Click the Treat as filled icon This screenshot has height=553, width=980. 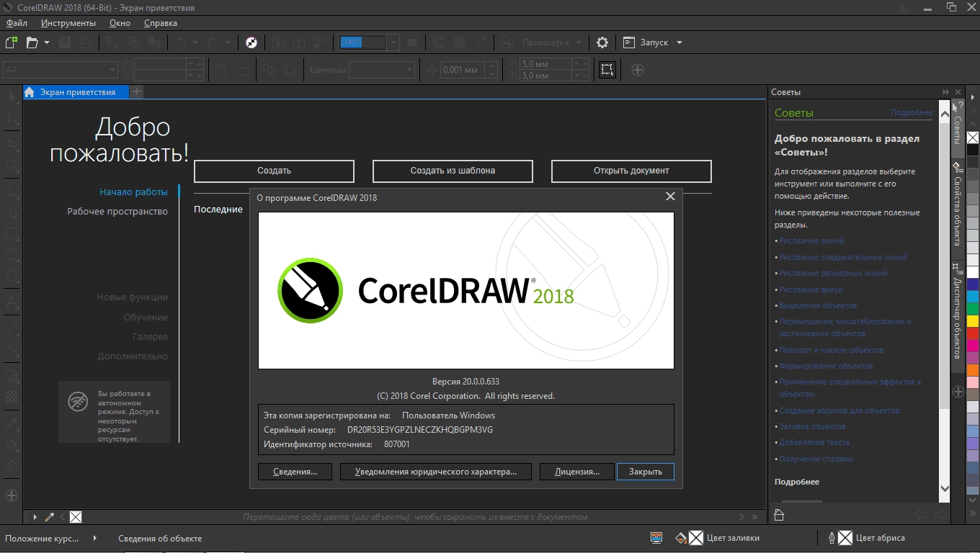pyautogui.click(x=607, y=70)
